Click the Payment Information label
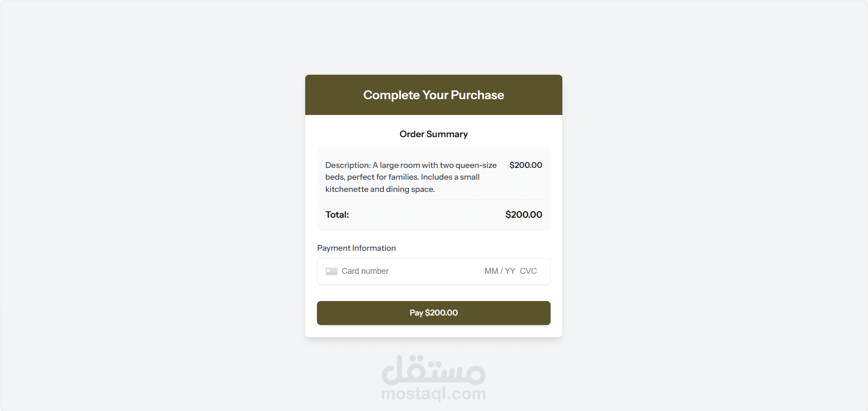Image resolution: width=868 pixels, height=411 pixels. 356,248
